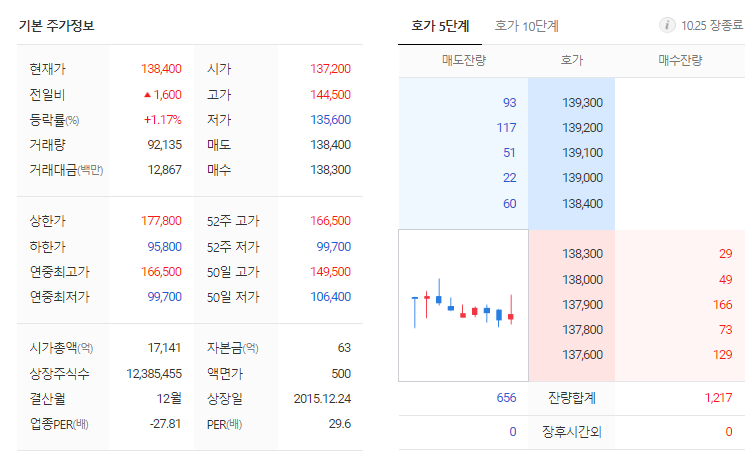Click the PER value 29.6
The height and width of the screenshot is (451, 752).
point(340,424)
